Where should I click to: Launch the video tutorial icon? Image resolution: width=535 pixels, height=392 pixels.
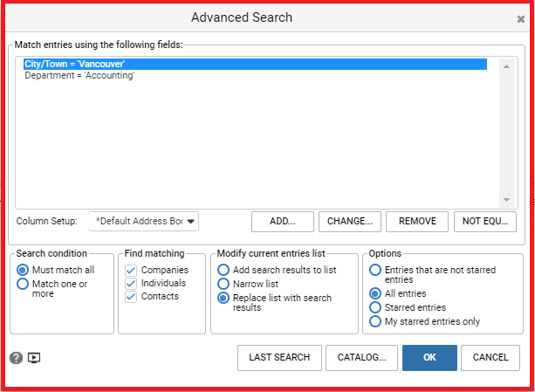pos(34,358)
